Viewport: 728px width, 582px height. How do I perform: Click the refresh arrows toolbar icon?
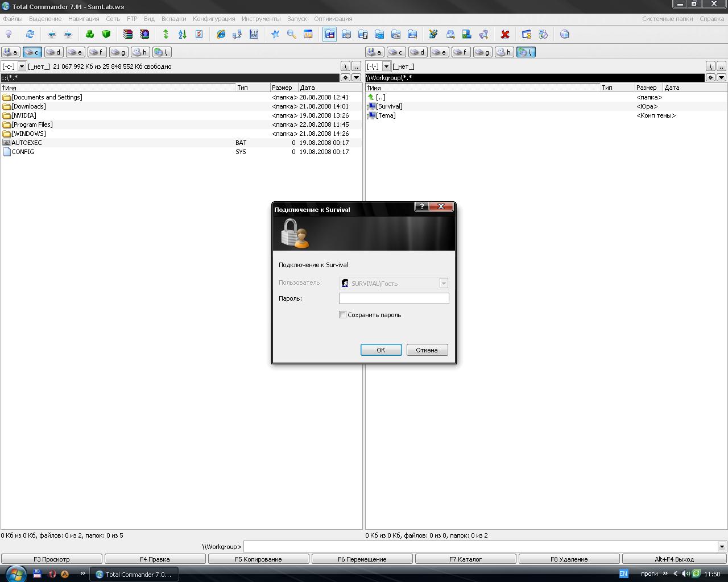30,35
